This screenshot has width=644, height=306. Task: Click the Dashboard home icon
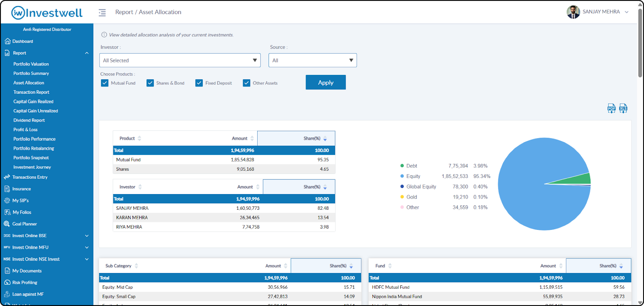click(x=7, y=41)
